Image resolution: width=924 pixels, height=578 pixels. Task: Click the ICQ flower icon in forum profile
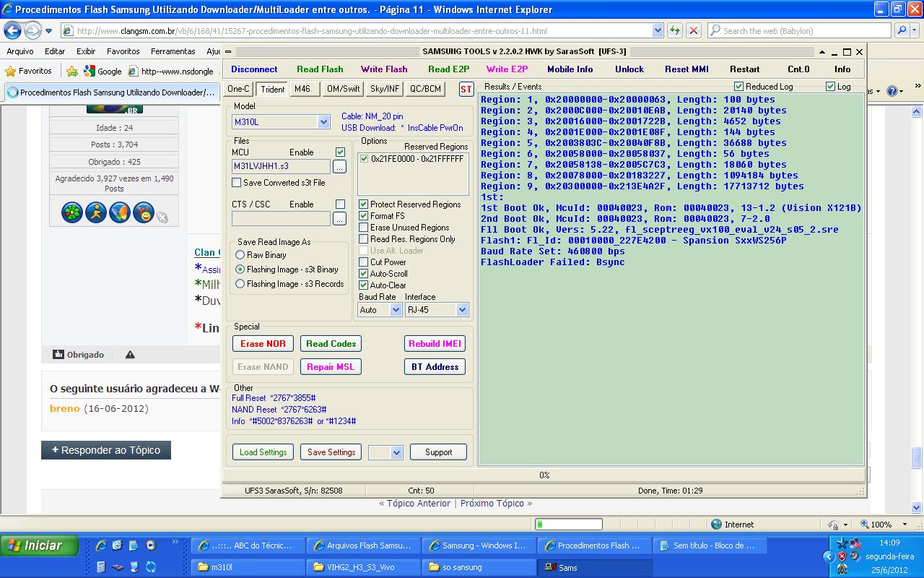coord(72,212)
